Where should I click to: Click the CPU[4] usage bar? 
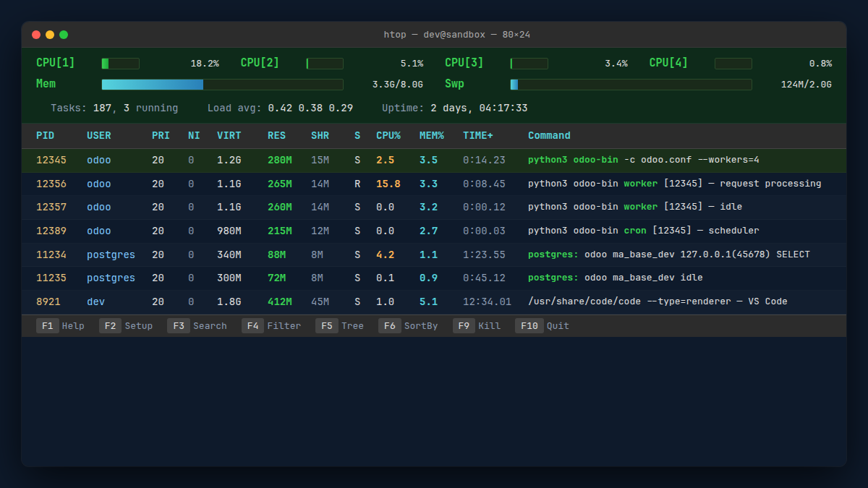tap(733, 64)
